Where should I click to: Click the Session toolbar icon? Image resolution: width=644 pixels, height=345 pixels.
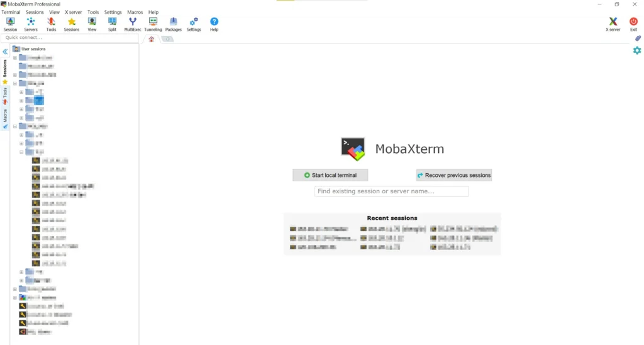10,24
